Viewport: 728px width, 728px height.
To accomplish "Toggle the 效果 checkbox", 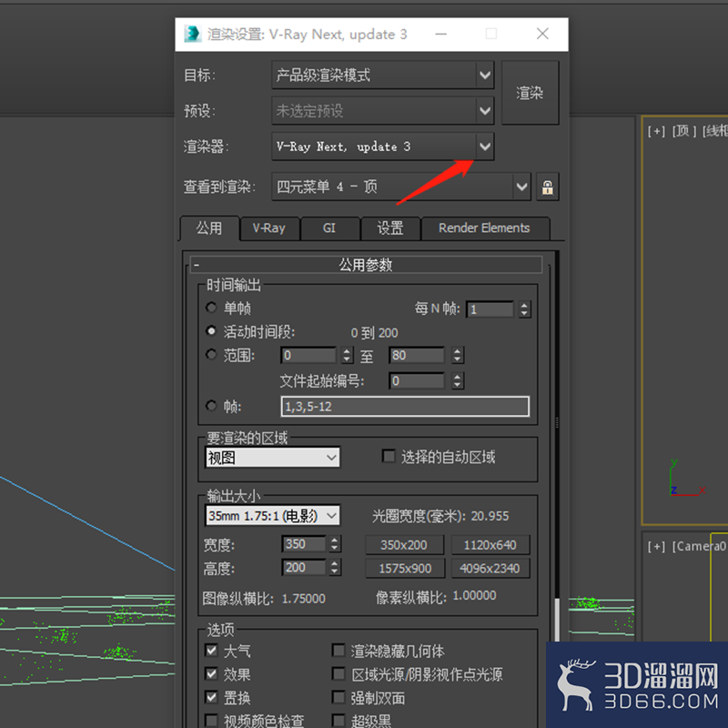I will 211,673.
